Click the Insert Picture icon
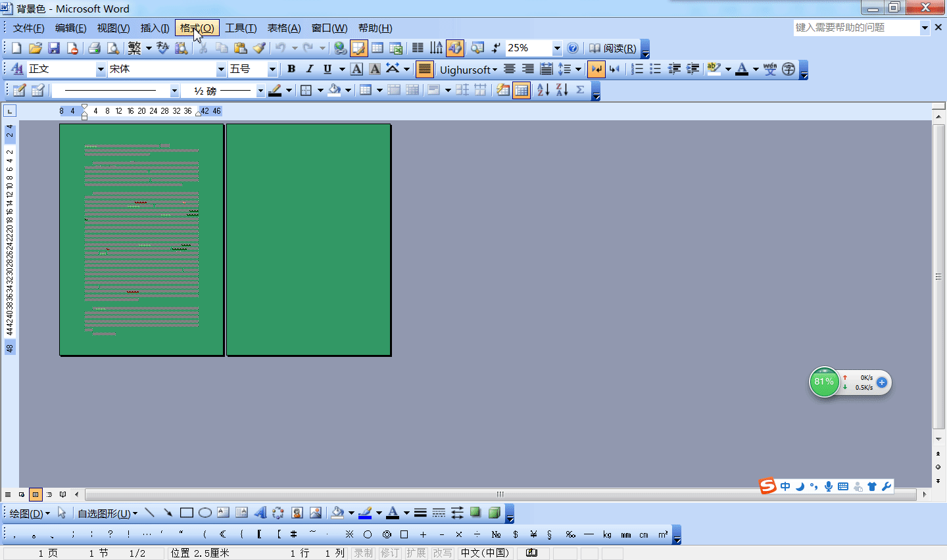947x560 pixels. coord(315,513)
